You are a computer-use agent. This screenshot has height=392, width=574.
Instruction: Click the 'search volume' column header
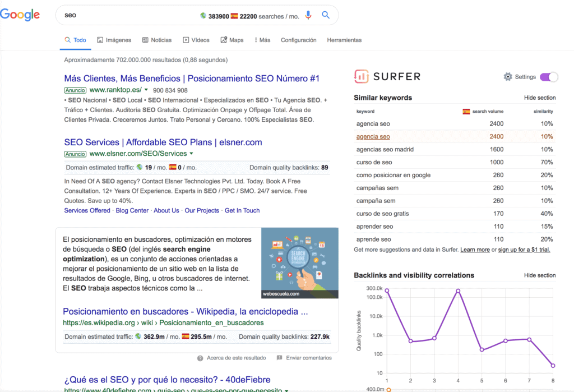click(x=488, y=112)
